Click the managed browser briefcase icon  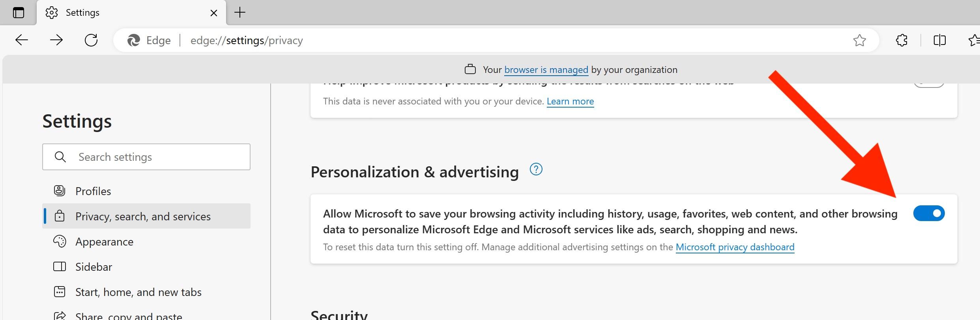(x=470, y=69)
